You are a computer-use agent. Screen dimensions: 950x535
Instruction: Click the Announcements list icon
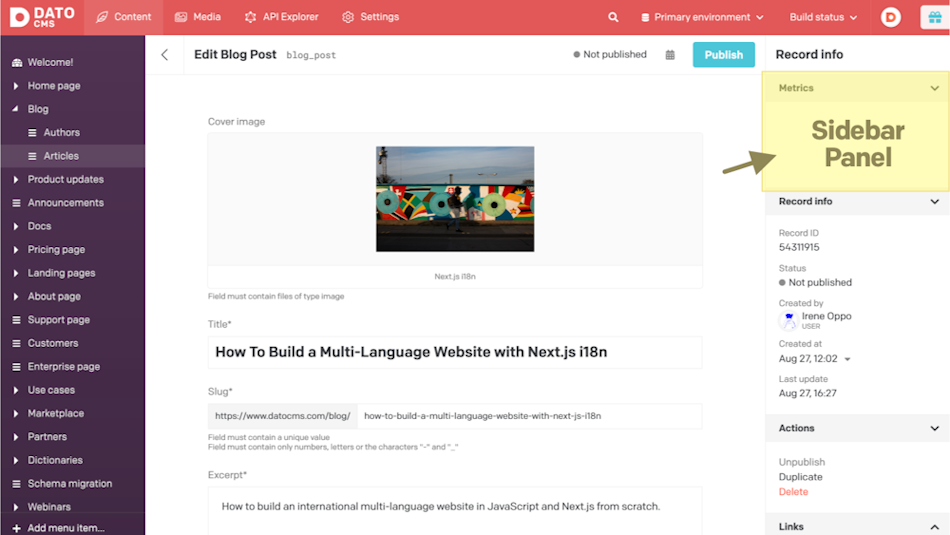tap(16, 202)
